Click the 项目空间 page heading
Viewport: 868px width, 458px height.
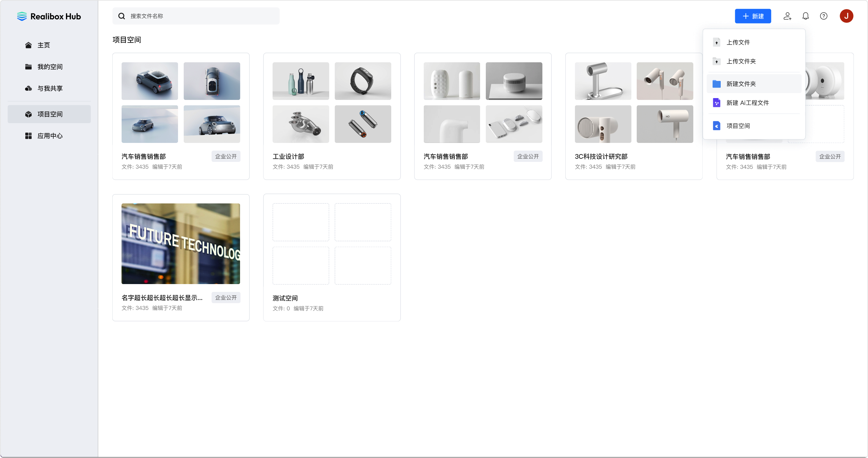tap(127, 40)
